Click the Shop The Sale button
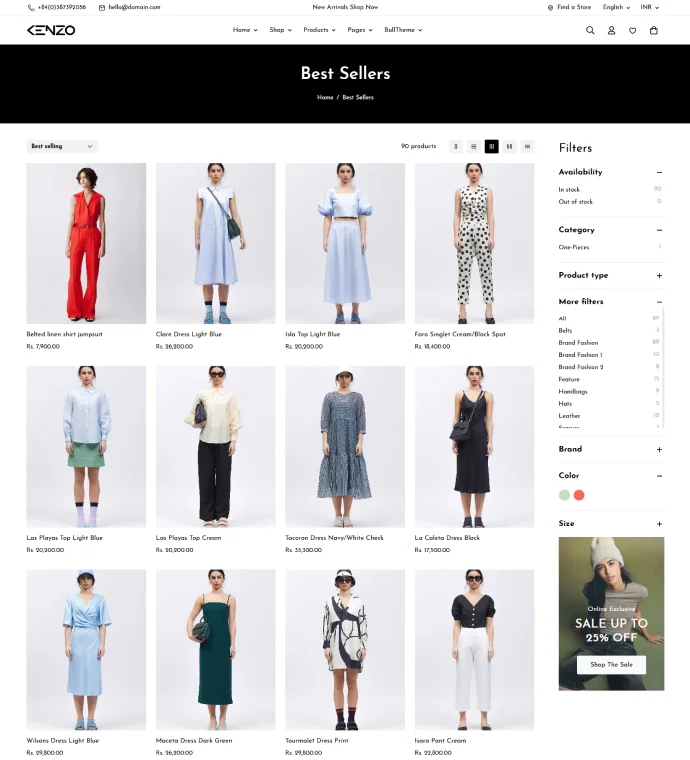This screenshot has height=760, width=690. (x=611, y=665)
